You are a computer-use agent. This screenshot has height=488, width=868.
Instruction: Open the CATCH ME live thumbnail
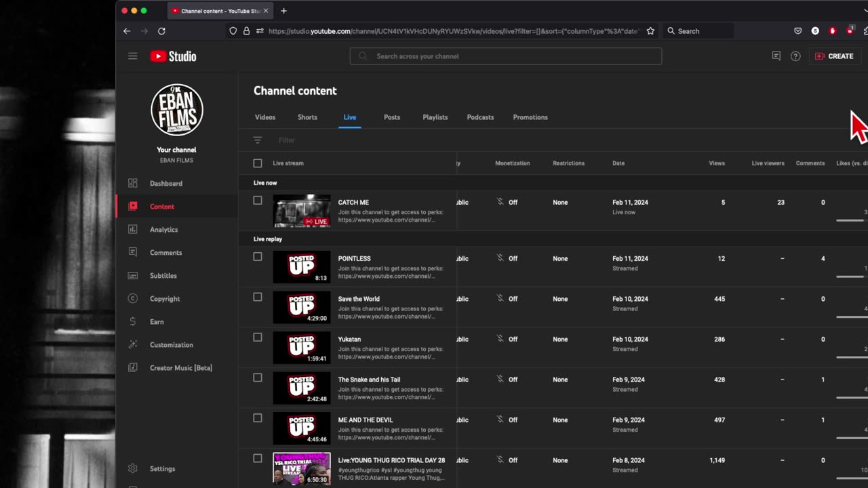click(x=302, y=211)
